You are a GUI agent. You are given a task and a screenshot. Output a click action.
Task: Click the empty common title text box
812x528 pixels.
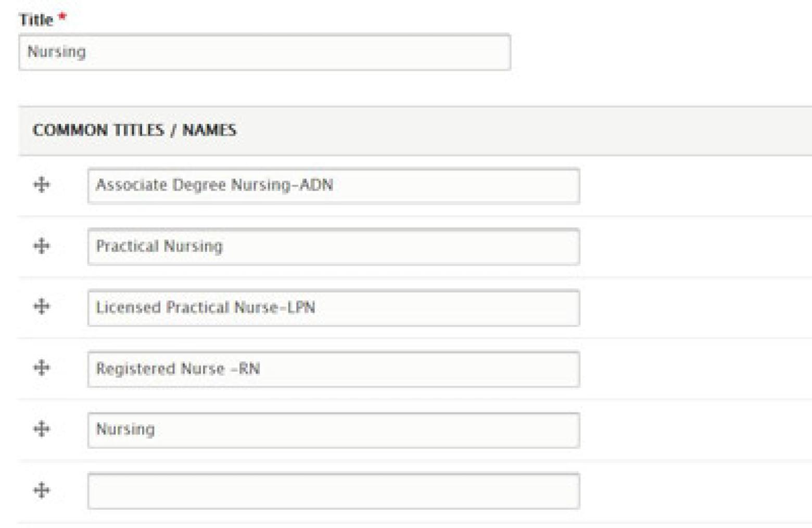point(333,489)
